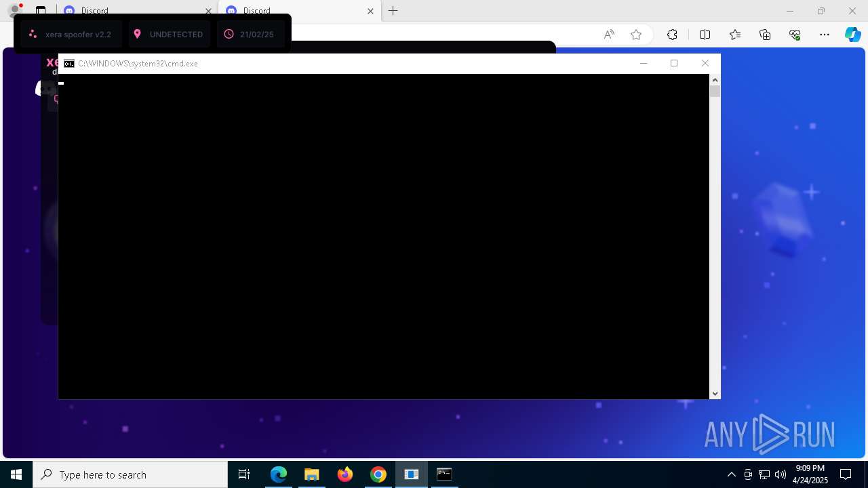Open the Copilot sidebar icon

[x=852, y=35]
